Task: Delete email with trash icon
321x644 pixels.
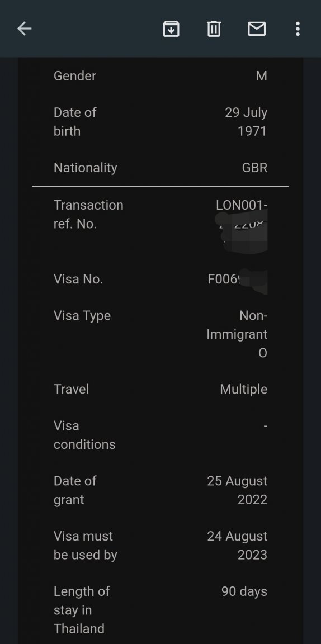Action: point(214,29)
